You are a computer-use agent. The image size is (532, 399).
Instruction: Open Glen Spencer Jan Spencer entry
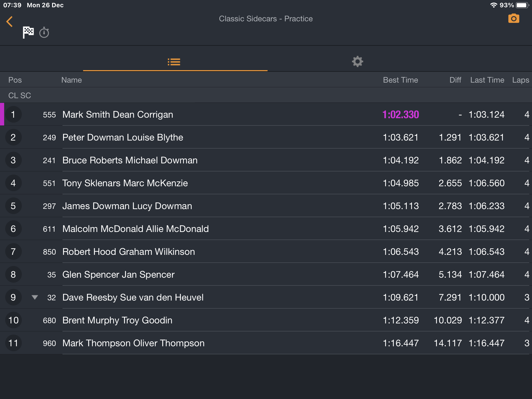click(266, 275)
